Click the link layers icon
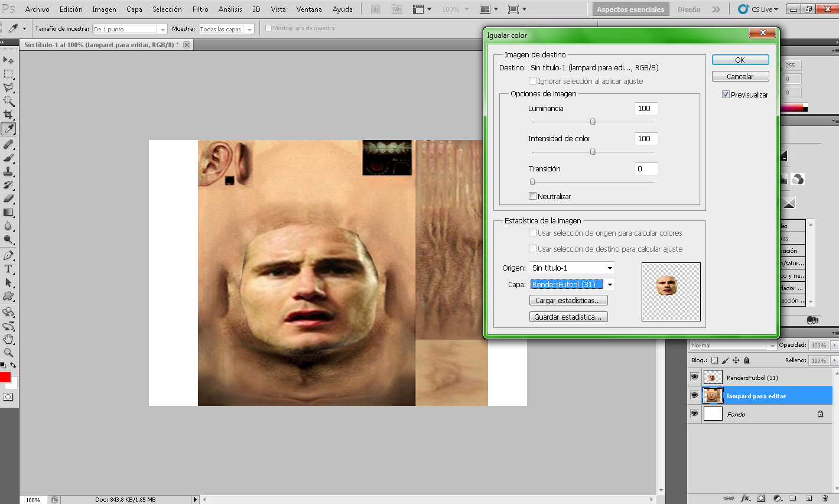This screenshot has height=504, width=839. (x=729, y=498)
